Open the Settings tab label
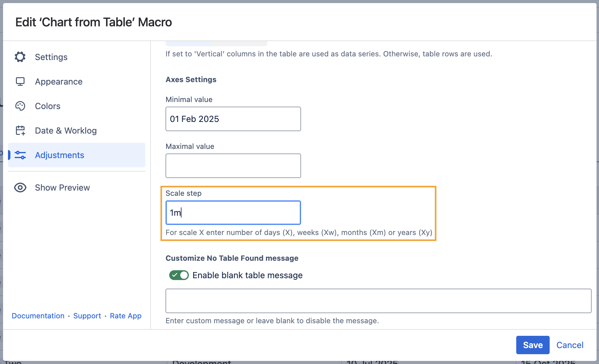599x364 pixels. click(x=51, y=57)
